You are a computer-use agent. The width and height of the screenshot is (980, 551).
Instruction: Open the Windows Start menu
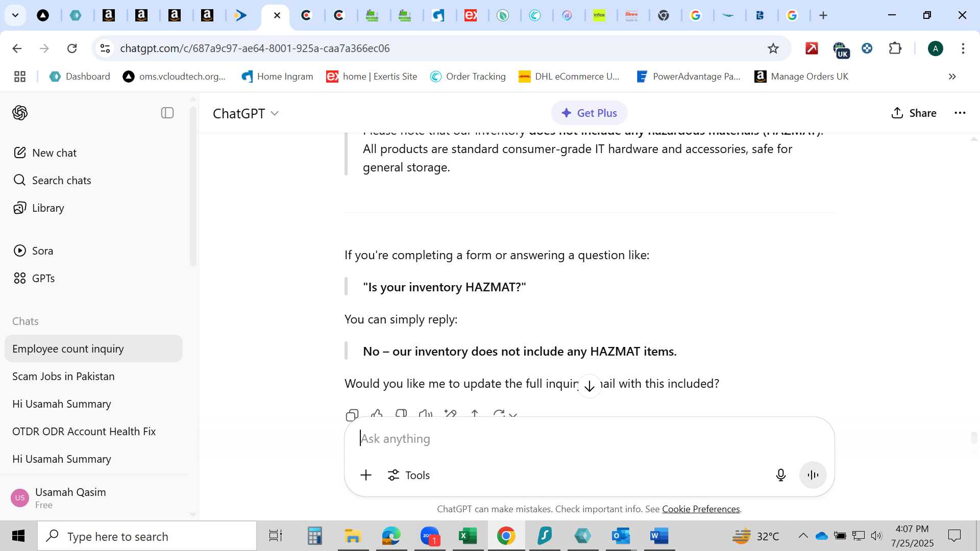pyautogui.click(x=18, y=536)
